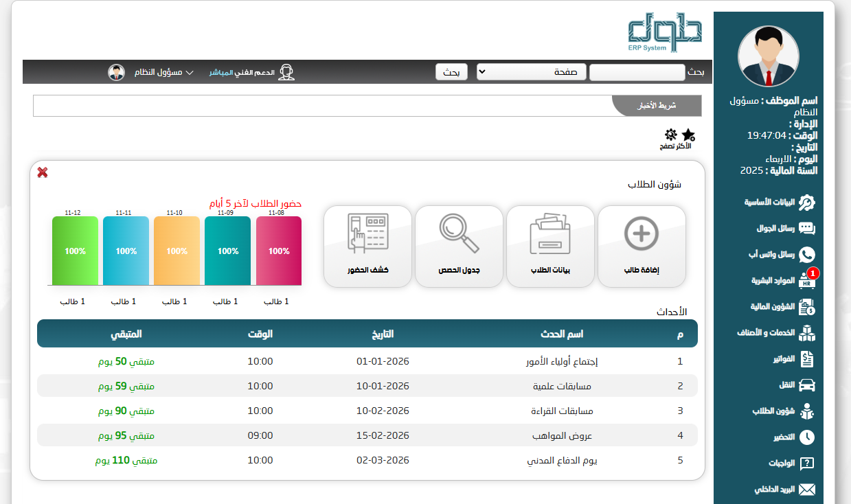Open Financial Affairs (الشؤون المالية) menu item
Image resolution: width=851 pixels, height=504 pixels.
780,307
